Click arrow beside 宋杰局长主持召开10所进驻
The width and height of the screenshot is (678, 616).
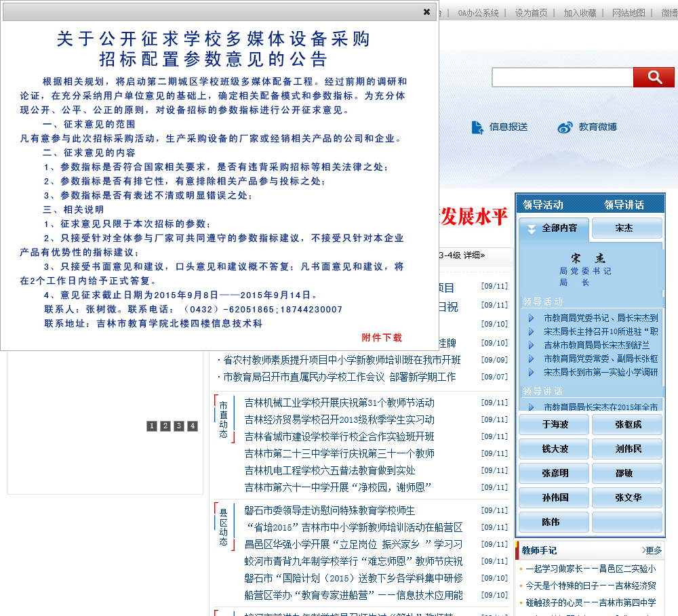[x=532, y=331]
